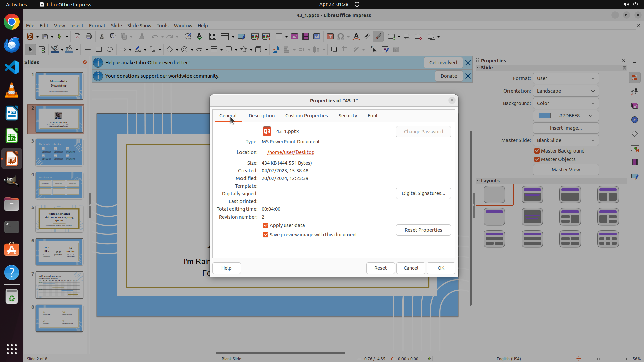The image size is (644, 362).
Task: Click the Digital Signatures button
Action: (423, 193)
